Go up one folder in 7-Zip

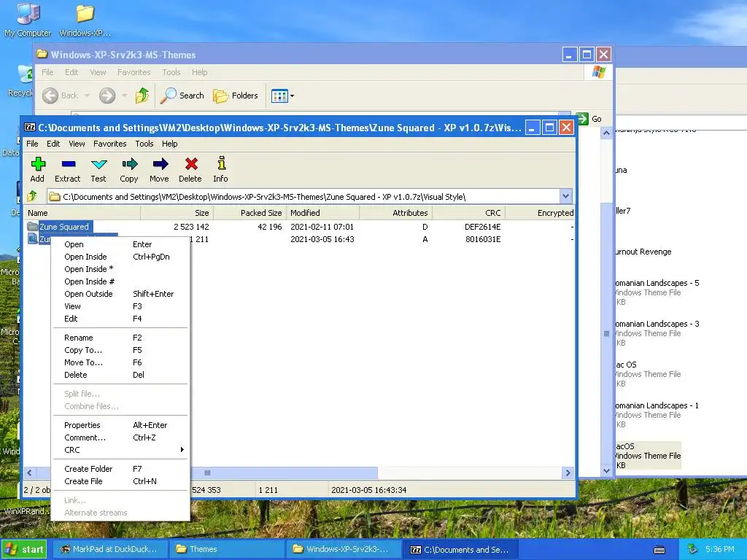[x=32, y=196]
